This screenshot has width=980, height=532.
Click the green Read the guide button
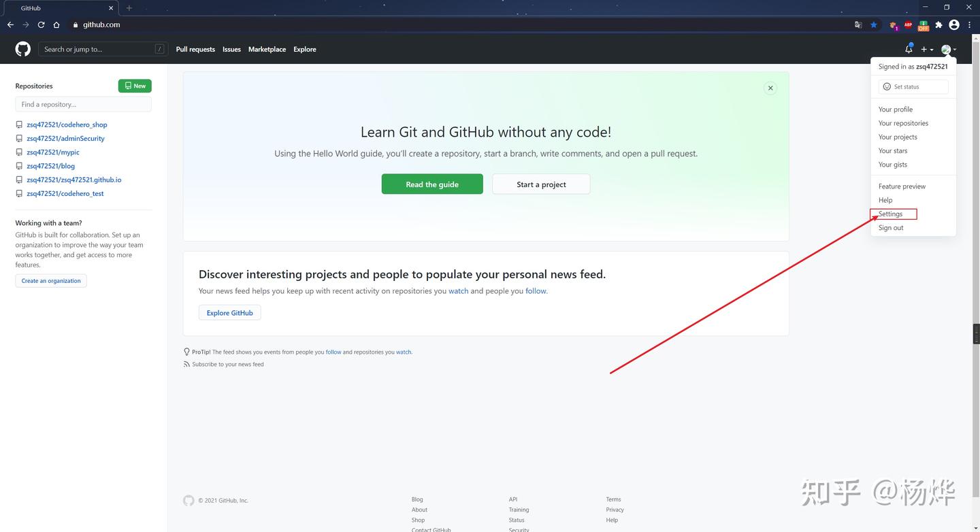click(x=432, y=184)
